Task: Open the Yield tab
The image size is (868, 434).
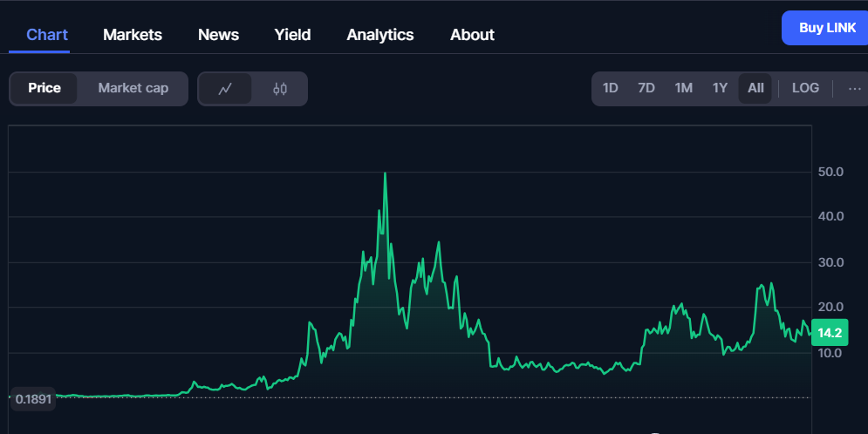Action: point(292,35)
